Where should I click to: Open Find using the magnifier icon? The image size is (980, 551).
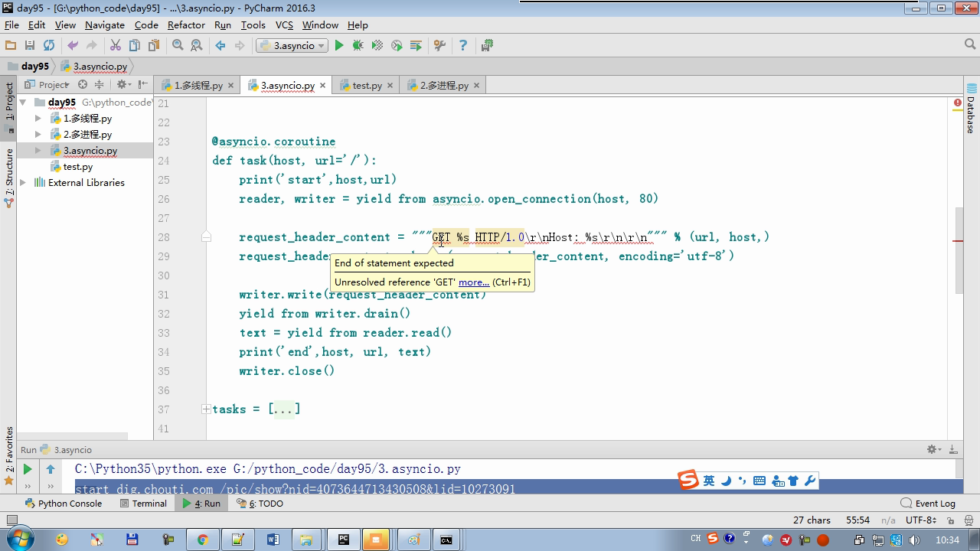click(178, 46)
